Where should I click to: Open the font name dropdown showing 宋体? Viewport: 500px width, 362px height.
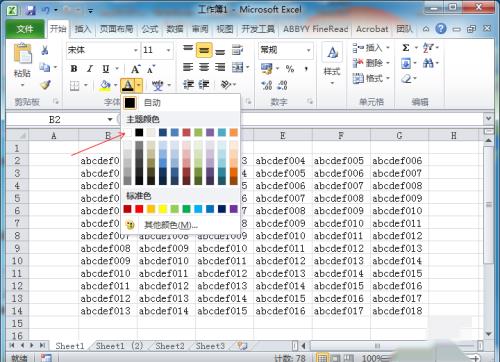(x=103, y=50)
